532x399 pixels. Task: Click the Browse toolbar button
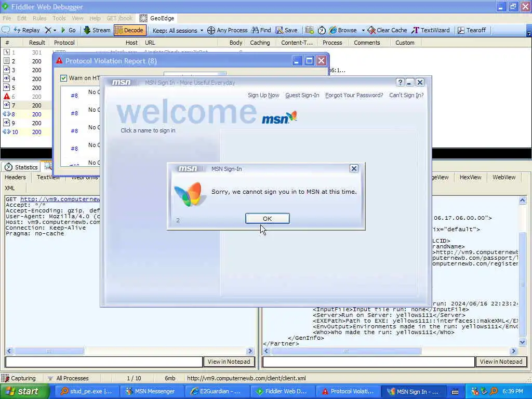343,30
